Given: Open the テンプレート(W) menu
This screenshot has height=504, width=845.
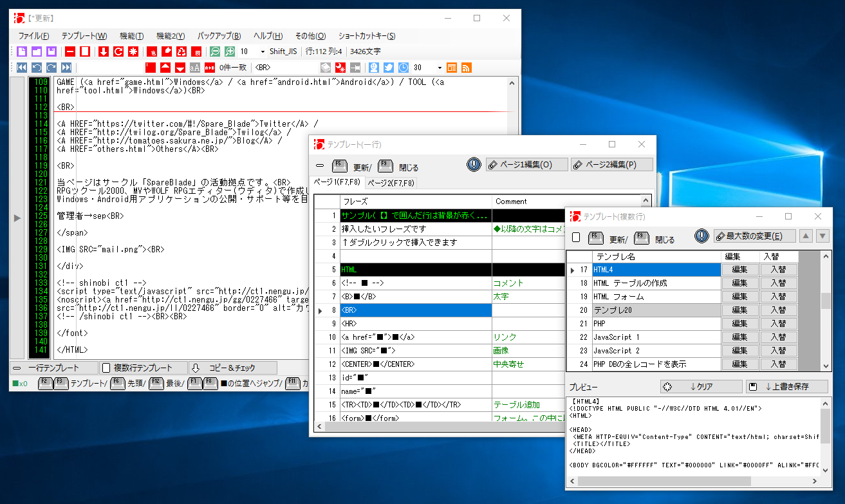Looking at the screenshot, I should [x=84, y=36].
